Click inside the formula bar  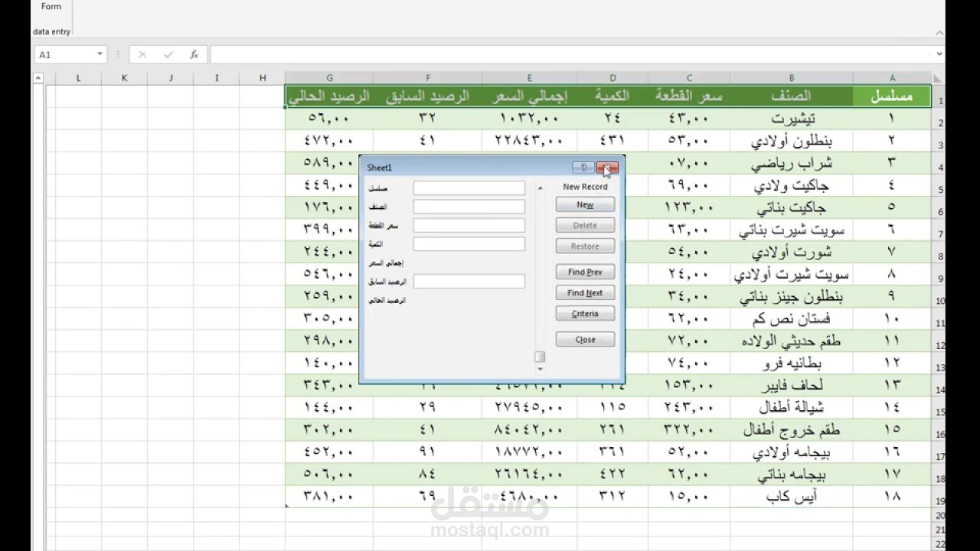[570, 54]
